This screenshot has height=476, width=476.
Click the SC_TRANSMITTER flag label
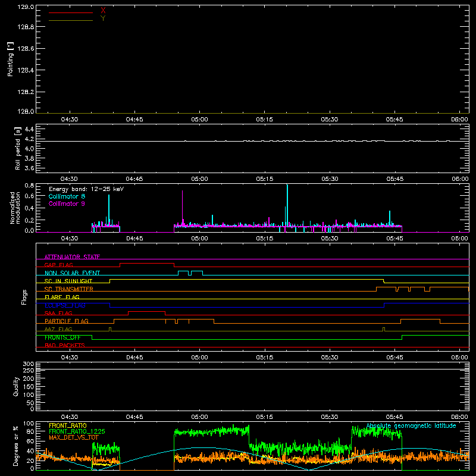[69, 289]
